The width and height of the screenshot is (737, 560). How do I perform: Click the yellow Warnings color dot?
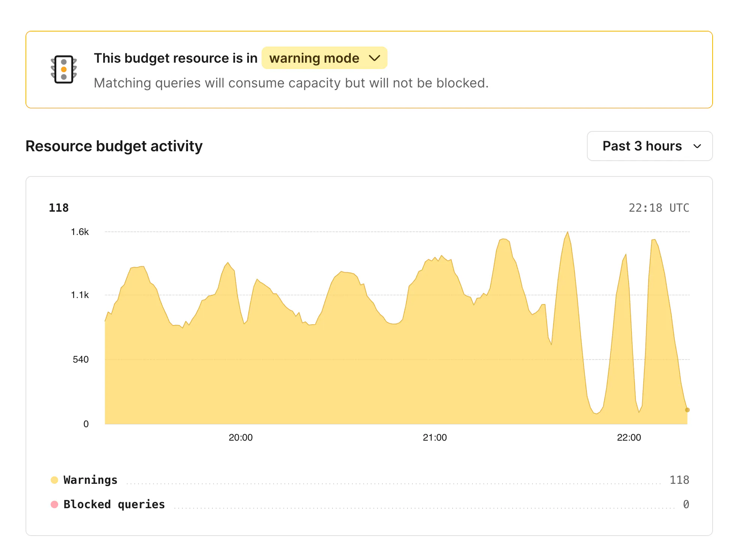point(54,480)
